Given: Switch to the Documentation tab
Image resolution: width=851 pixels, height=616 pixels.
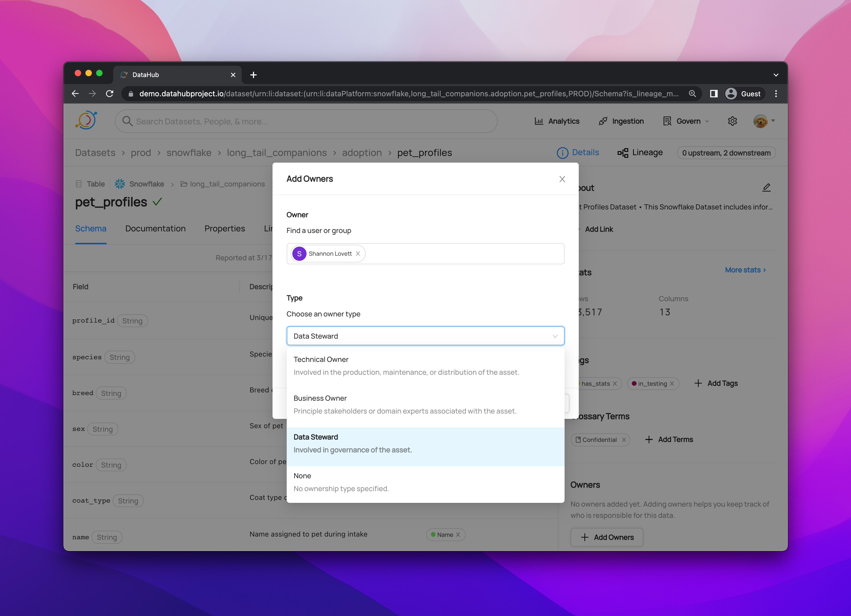Looking at the screenshot, I should click(x=155, y=229).
